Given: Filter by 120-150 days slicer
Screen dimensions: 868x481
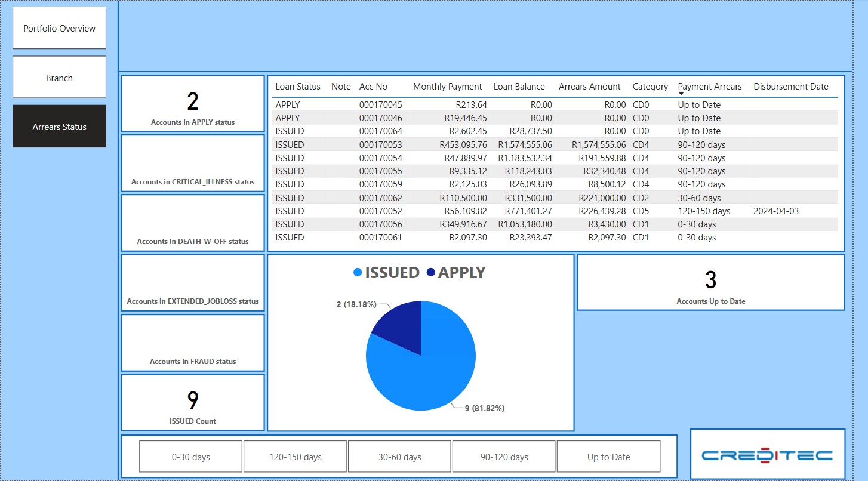Looking at the screenshot, I should (295, 457).
